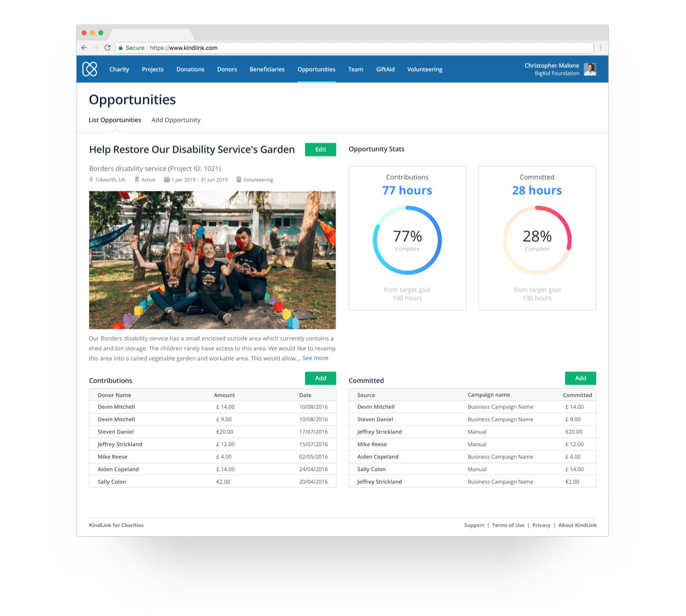Click Christopher Malone user name
This screenshot has height=616, width=686.
(551, 65)
